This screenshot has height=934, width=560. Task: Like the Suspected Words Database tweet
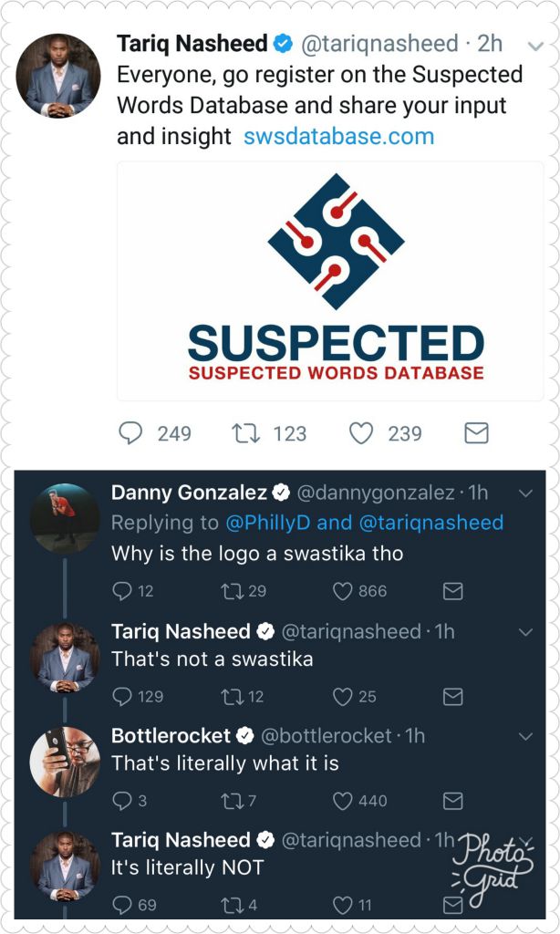361,432
